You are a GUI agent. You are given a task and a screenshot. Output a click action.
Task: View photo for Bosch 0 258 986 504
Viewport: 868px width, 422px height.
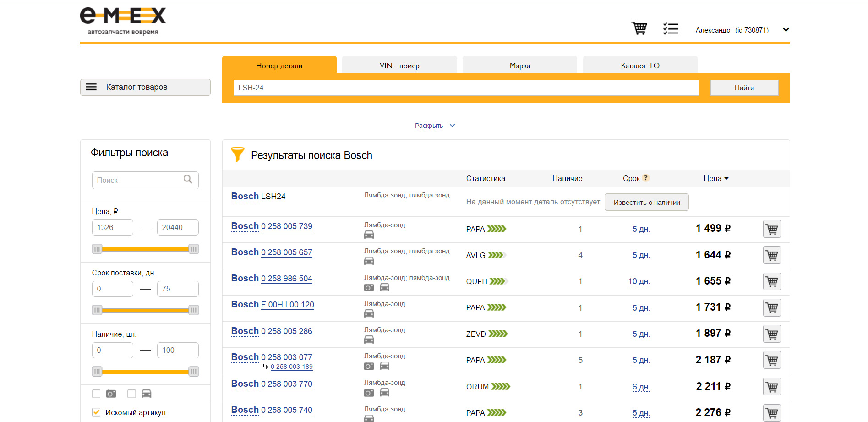[x=369, y=288]
